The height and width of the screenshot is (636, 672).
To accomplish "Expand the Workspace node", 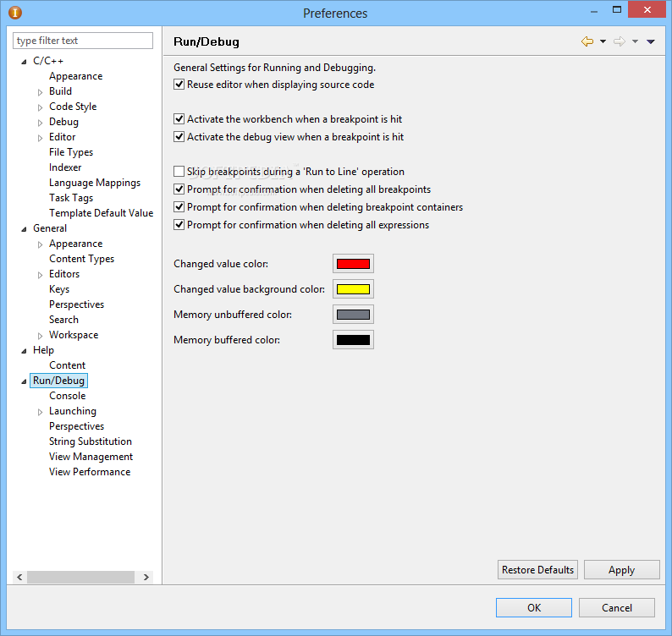I will [40, 336].
